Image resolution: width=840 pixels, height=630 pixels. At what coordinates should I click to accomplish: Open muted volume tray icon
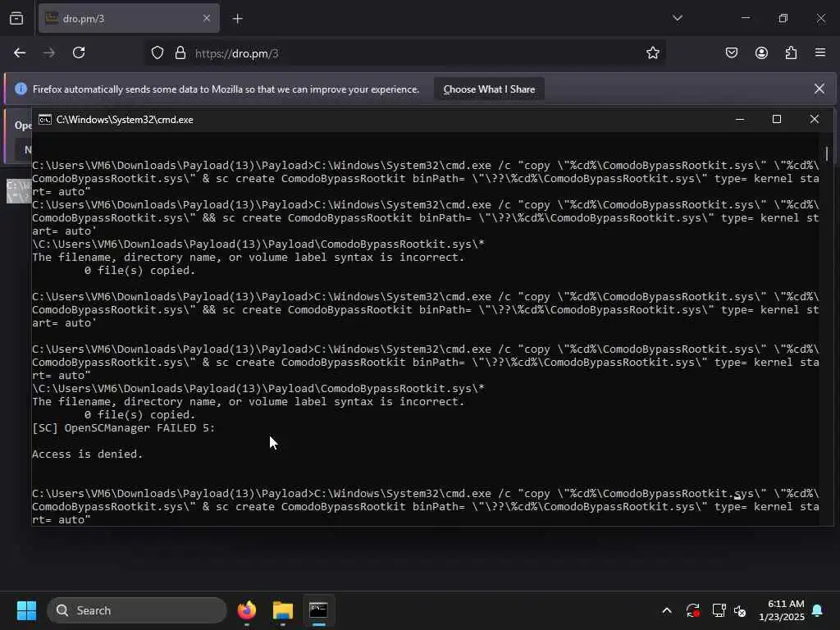tap(740, 610)
